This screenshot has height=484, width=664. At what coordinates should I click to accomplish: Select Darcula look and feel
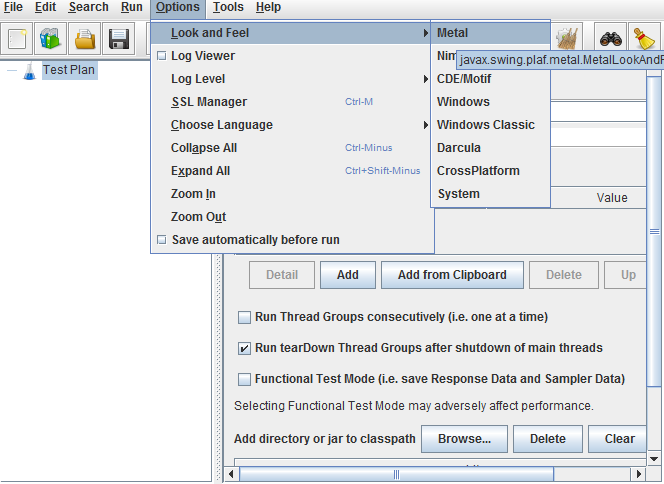tap(459, 148)
